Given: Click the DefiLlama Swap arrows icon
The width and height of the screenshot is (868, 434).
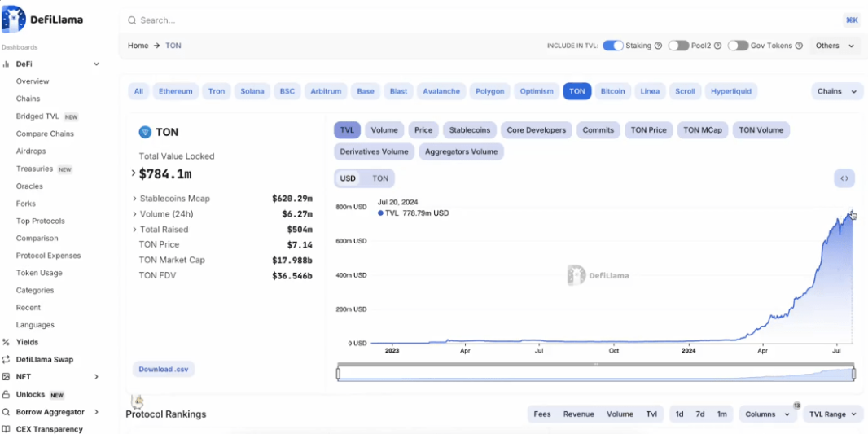Looking at the screenshot, I should [x=6, y=360].
